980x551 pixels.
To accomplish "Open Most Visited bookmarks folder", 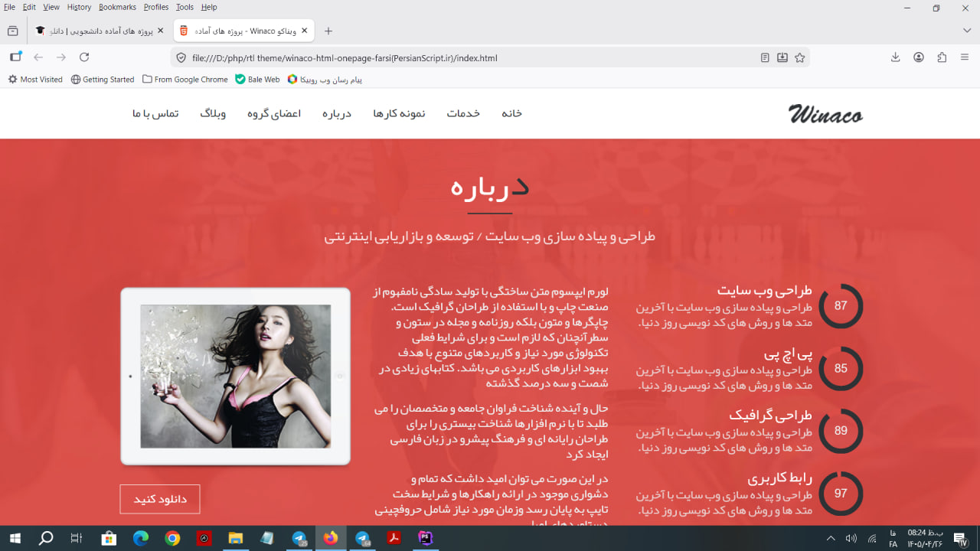I will (35, 79).
